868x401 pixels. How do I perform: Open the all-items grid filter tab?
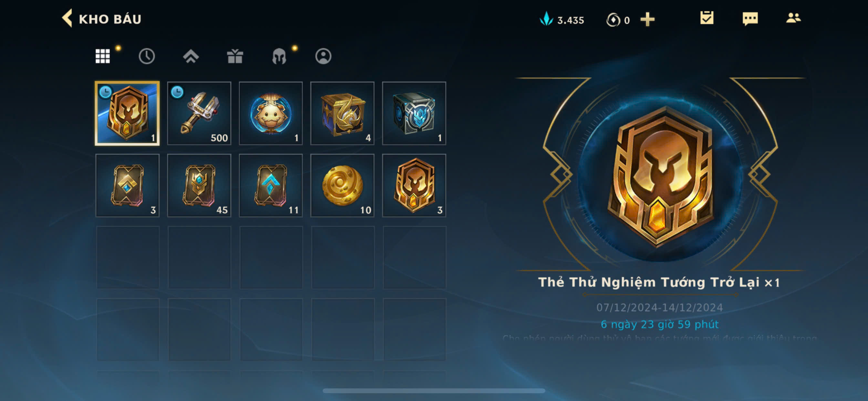coord(103,56)
